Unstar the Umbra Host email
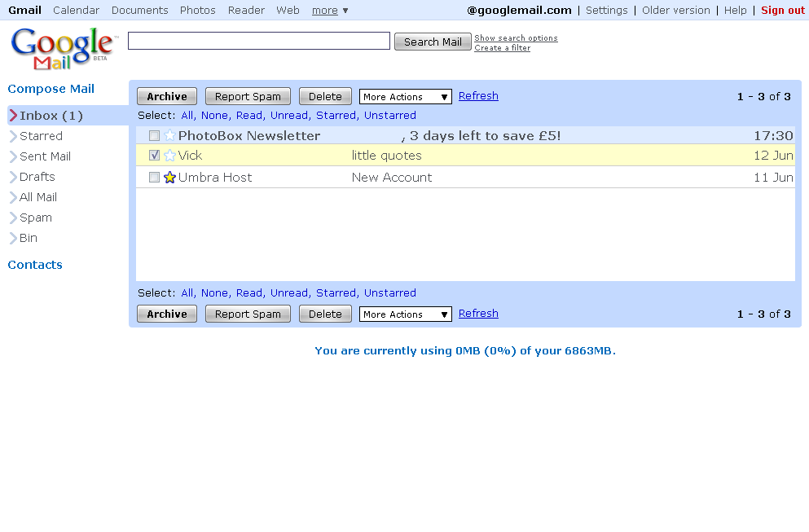 (x=169, y=178)
